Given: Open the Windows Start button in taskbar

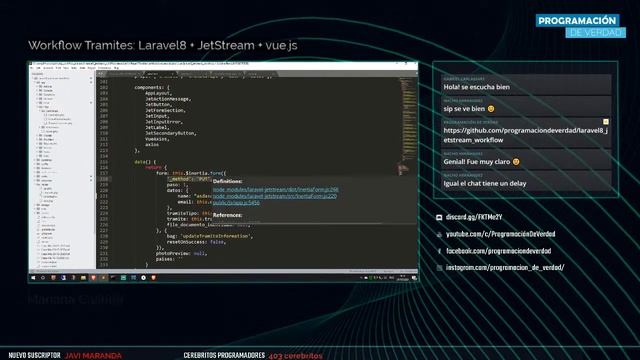Looking at the screenshot, I should (33, 278).
